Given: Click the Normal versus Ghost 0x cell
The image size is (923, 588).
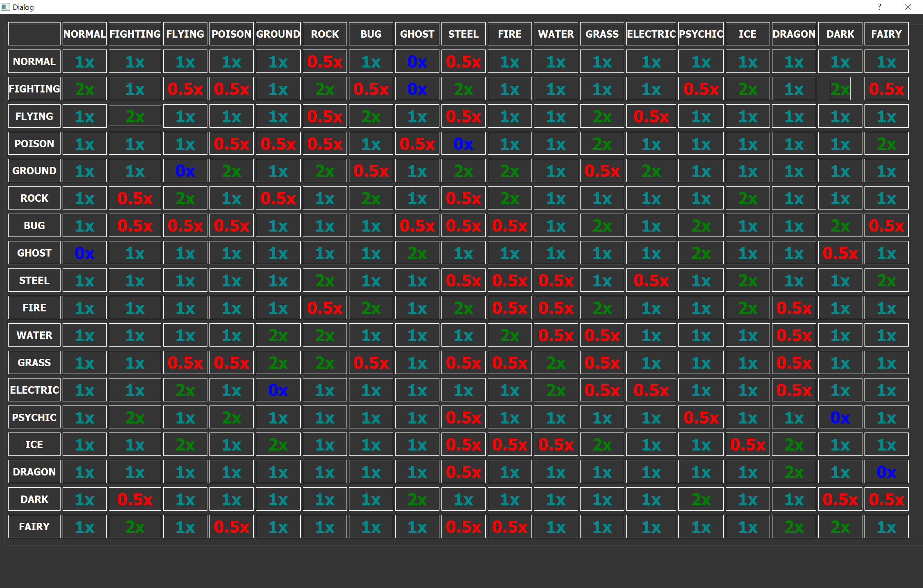Looking at the screenshot, I should 417,62.
